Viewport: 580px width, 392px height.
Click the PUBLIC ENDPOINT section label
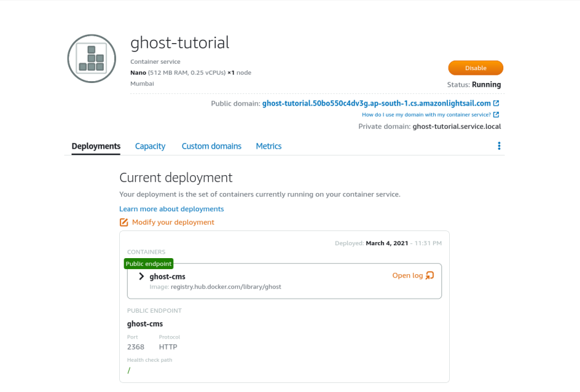tap(154, 311)
